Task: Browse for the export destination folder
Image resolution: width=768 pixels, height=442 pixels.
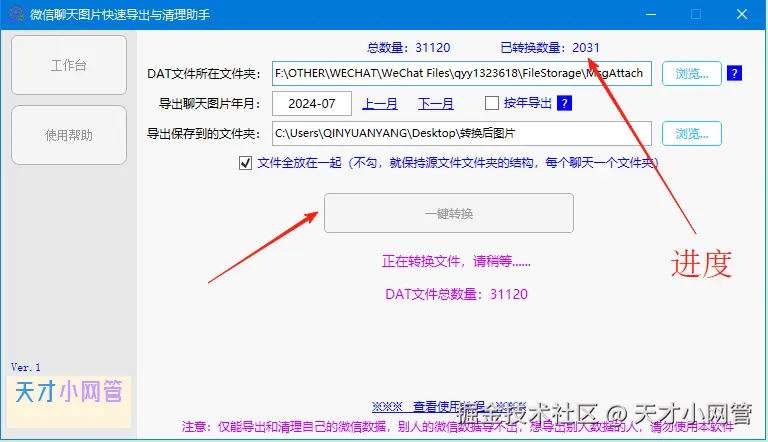Action: click(692, 133)
